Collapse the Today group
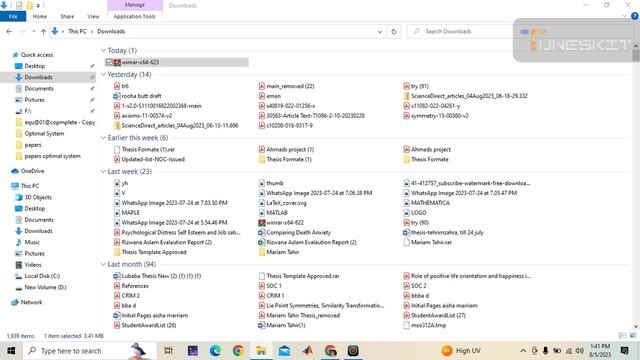This screenshot has height=360, width=640. [x=103, y=51]
